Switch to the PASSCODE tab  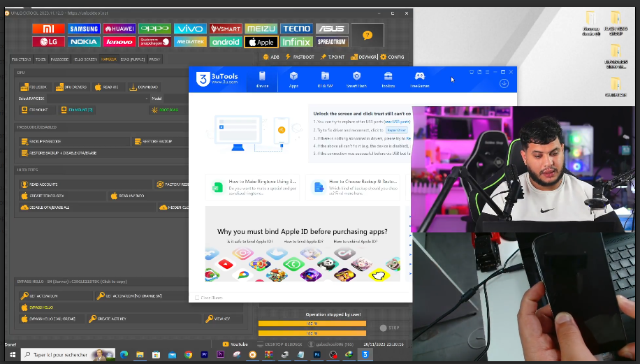pos(59,59)
